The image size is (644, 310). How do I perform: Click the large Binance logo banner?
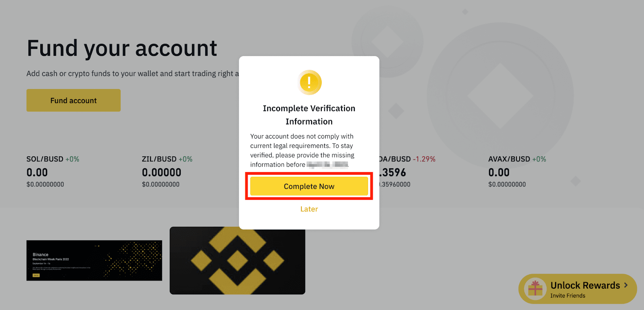(237, 260)
